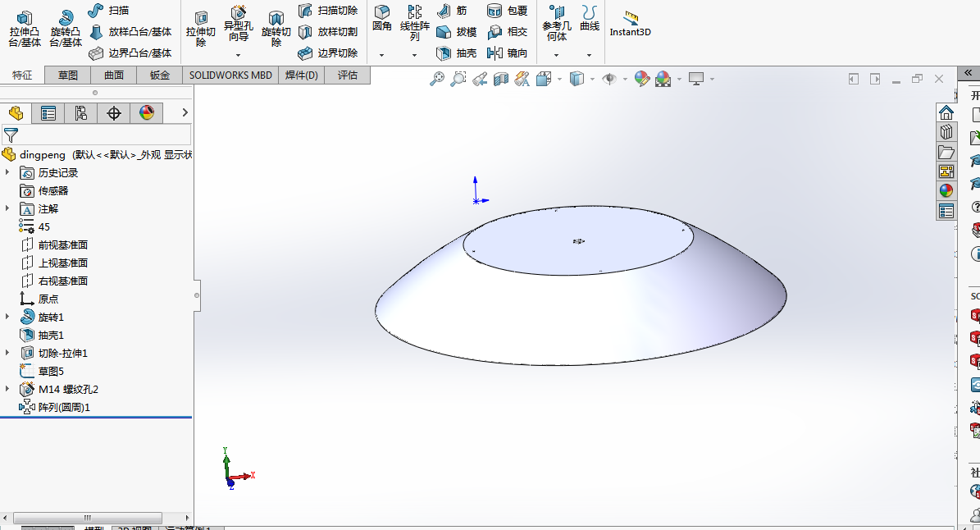Open dropdown arrow under Hole Wizard (异型孔向导)
The width and height of the screenshot is (980, 530).
(238, 55)
